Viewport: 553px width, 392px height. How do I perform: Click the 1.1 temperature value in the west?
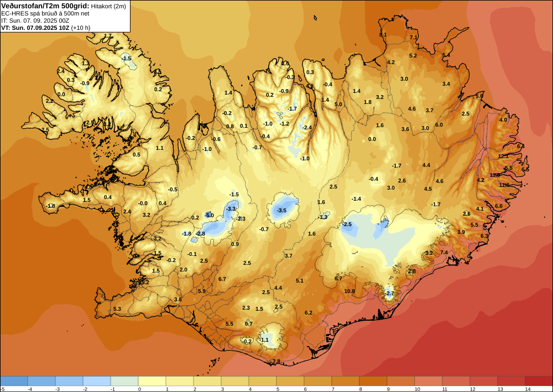click(x=160, y=148)
